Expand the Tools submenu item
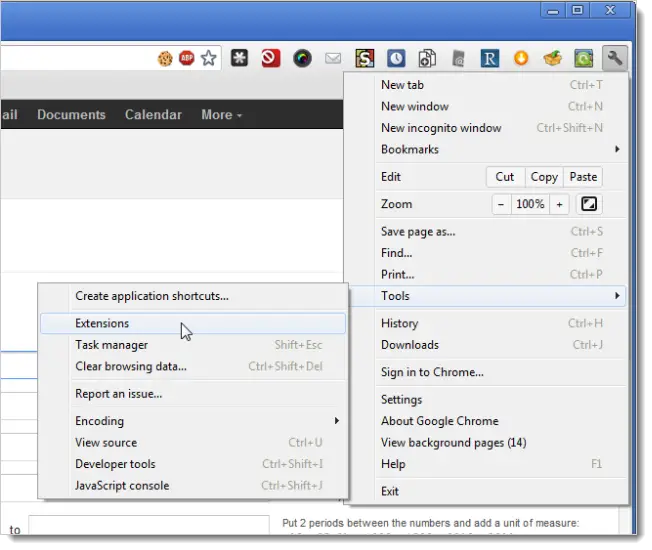This screenshot has width=652, height=550. 487,296
